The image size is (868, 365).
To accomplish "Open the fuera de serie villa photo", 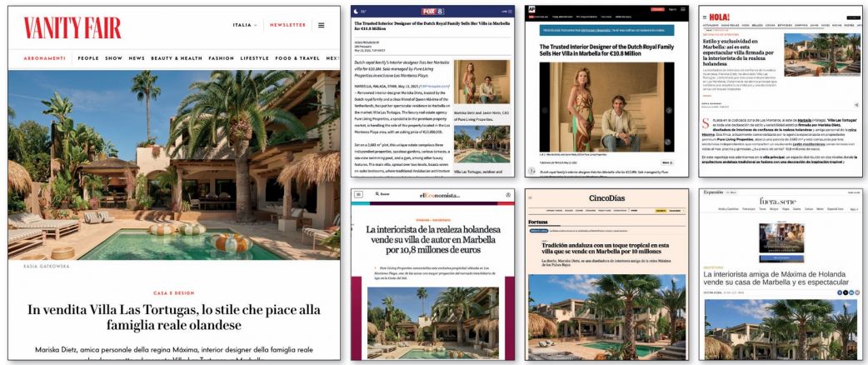I will (x=781, y=329).
